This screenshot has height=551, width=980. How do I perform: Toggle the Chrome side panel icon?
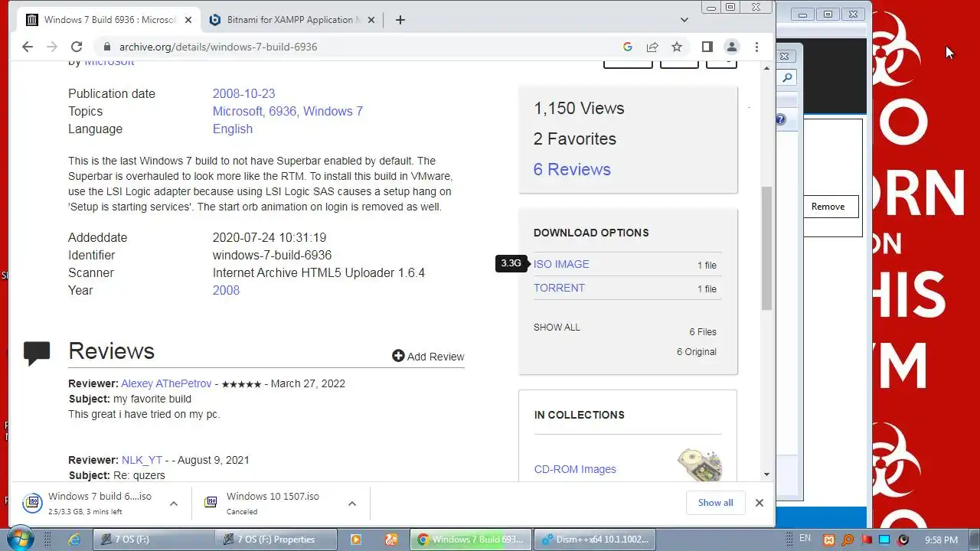[x=707, y=47]
